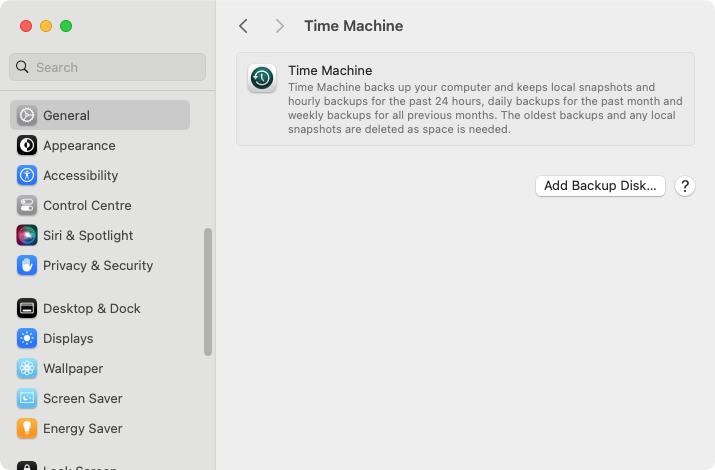Click the Desktop & Dock icon
This screenshot has width=715, height=470.
tap(27, 309)
